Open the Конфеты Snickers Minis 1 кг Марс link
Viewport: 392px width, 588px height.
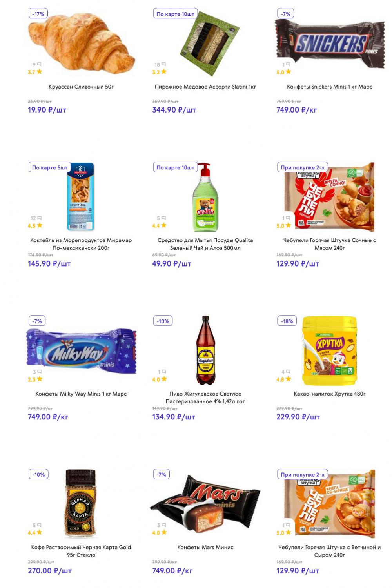pyautogui.click(x=330, y=87)
